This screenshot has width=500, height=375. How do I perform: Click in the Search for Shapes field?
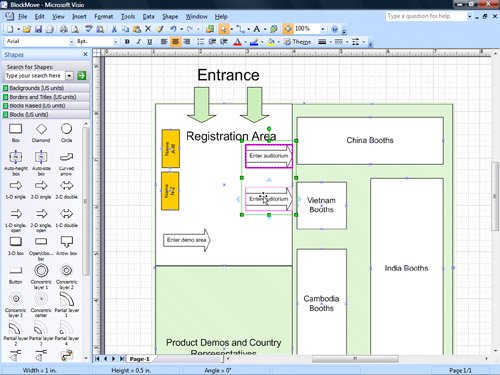point(35,76)
